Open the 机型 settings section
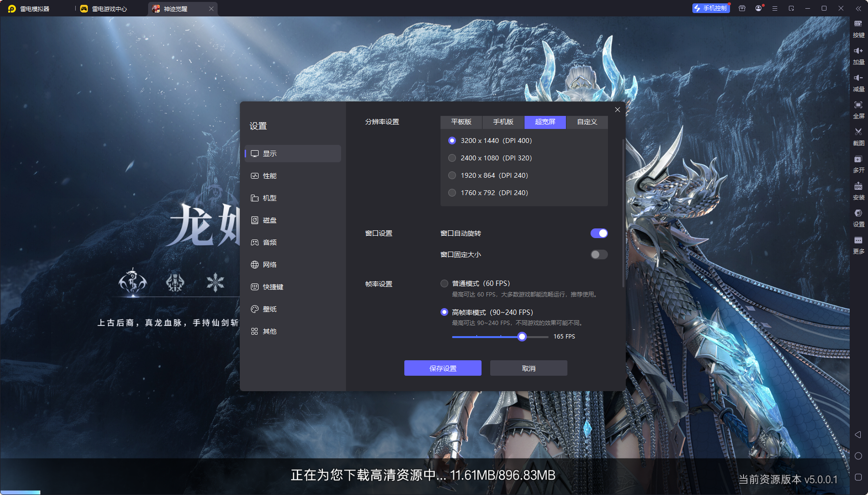This screenshot has height=495, width=868. coord(293,198)
